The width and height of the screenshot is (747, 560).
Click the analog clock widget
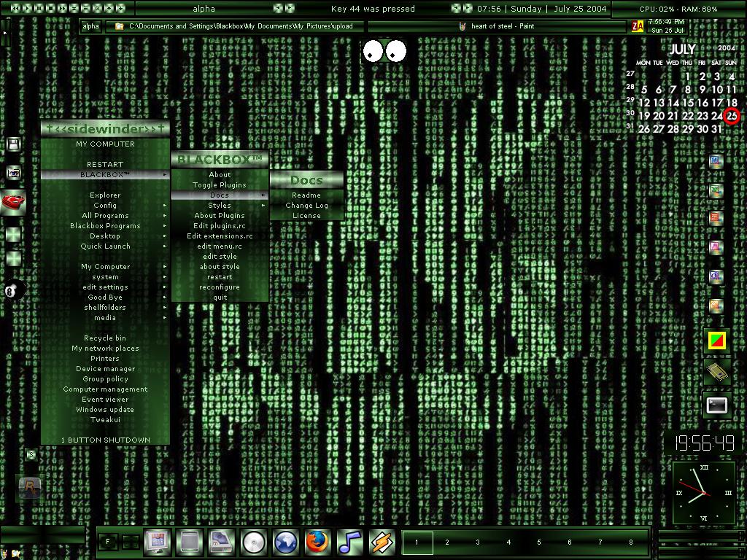tap(704, 493)
